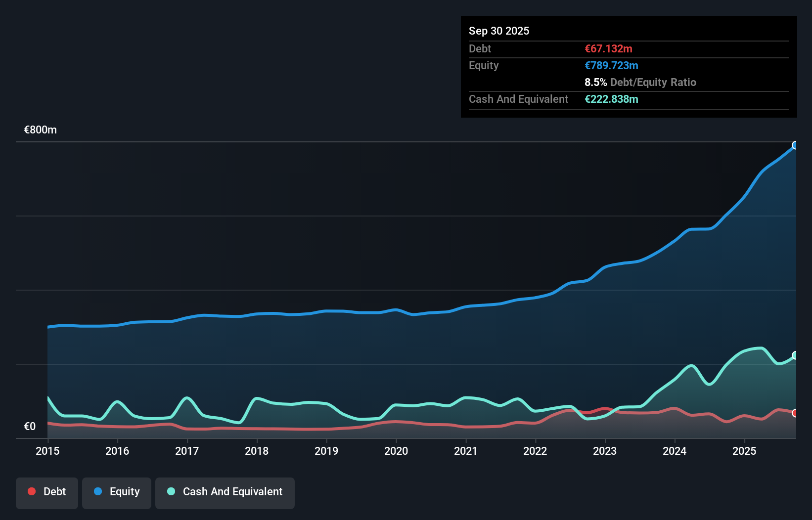The image size is (812, 520).
Task: Click the blue €789.723m Equity link
Action: click(611, 65)
